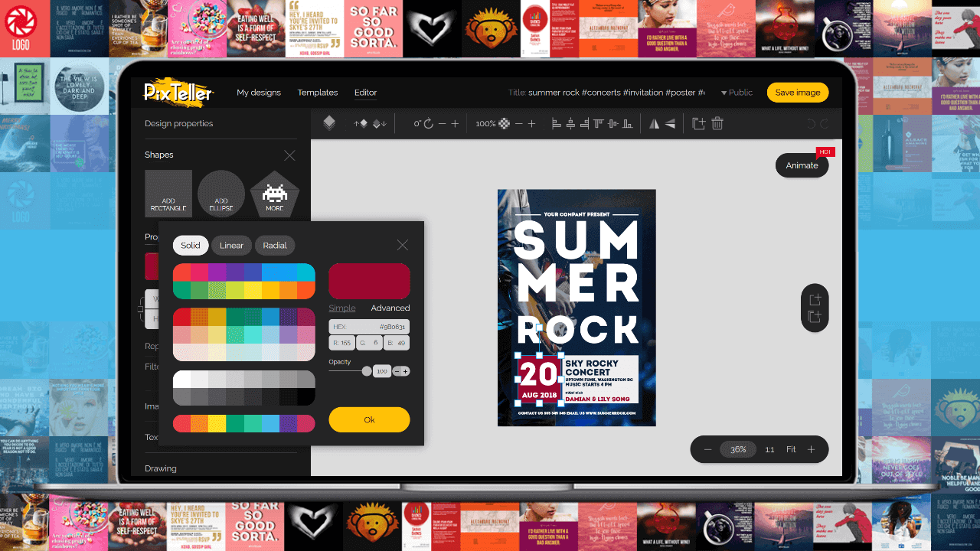Select Solid fill type

tap(191, 245)
